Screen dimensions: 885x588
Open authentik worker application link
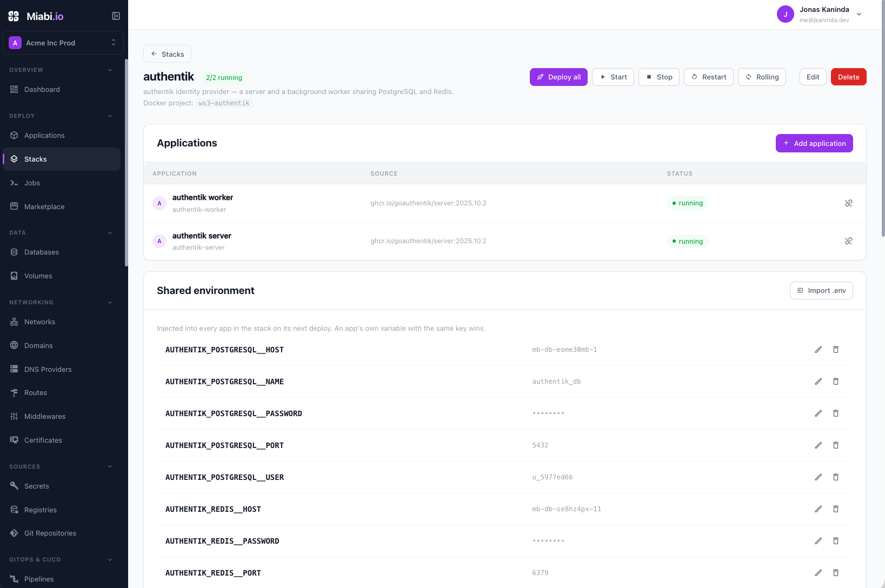pos(203,198)
